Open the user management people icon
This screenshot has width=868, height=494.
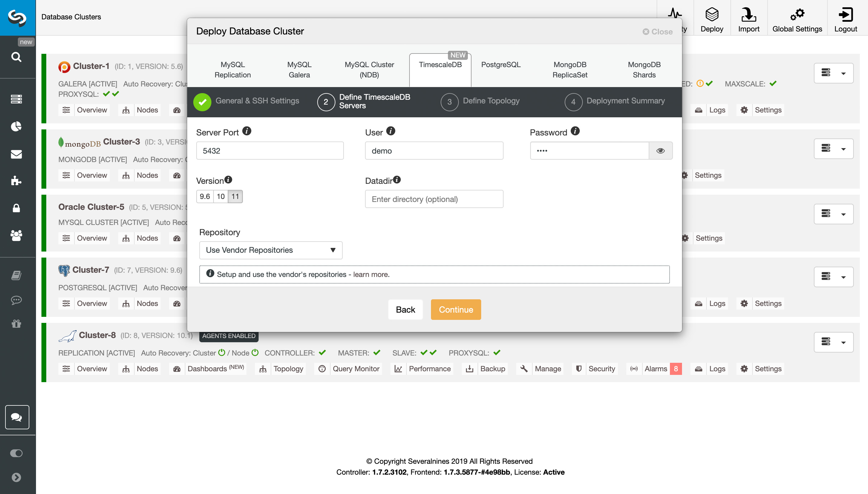16,235
